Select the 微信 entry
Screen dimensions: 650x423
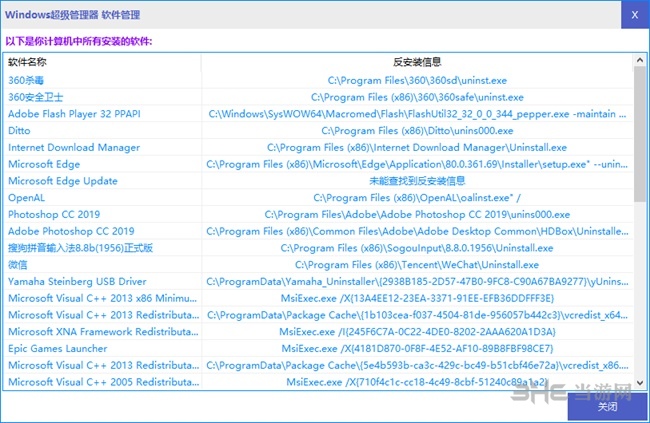point(17,265)
